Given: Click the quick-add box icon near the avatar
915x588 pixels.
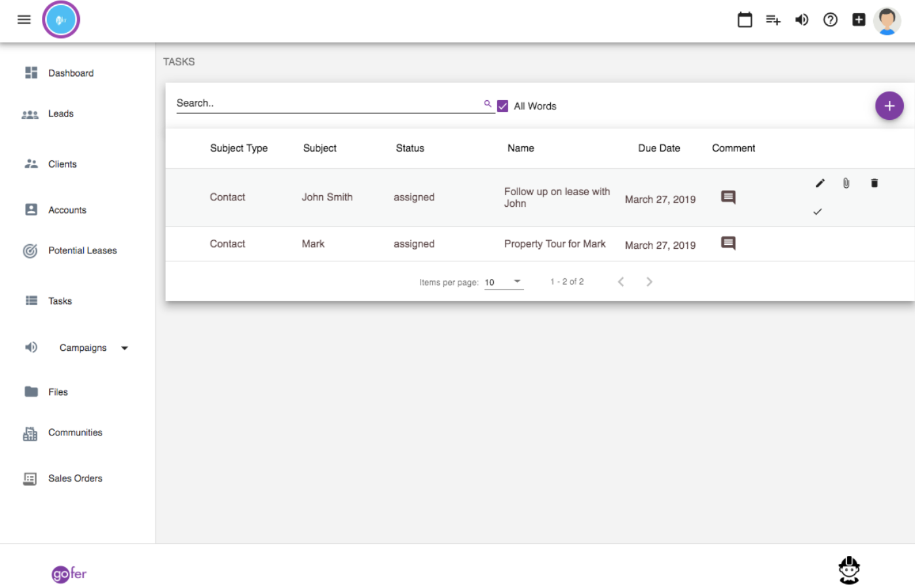Looking at the screenshot, I should (x=858, y=20).
